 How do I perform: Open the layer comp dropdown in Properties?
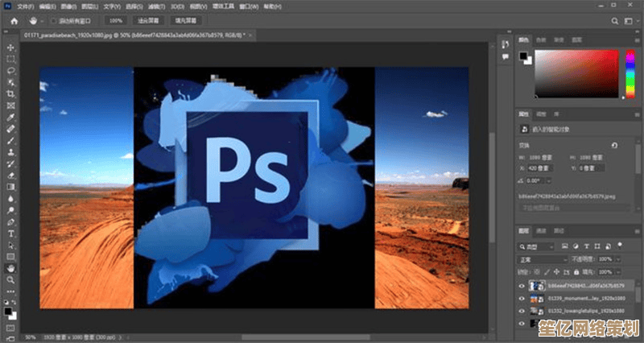574,209
